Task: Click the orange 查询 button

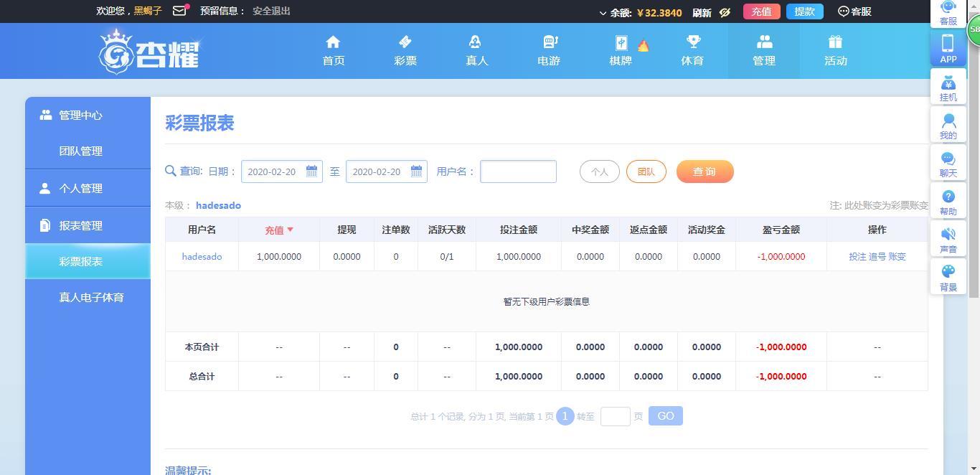Action: pyautogui.click(x=705, y=171)
